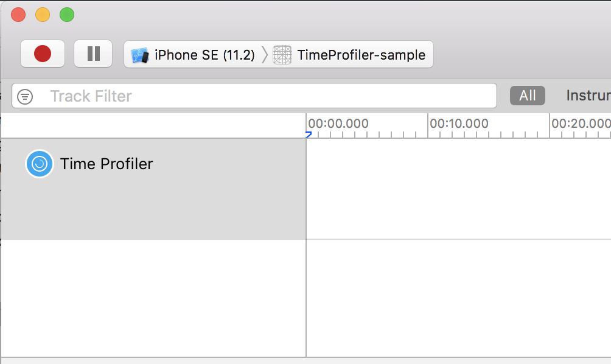This screenshot has width=611, height=364.
Task: Start recording with the red Record button
Action: (x=42, y=54)
